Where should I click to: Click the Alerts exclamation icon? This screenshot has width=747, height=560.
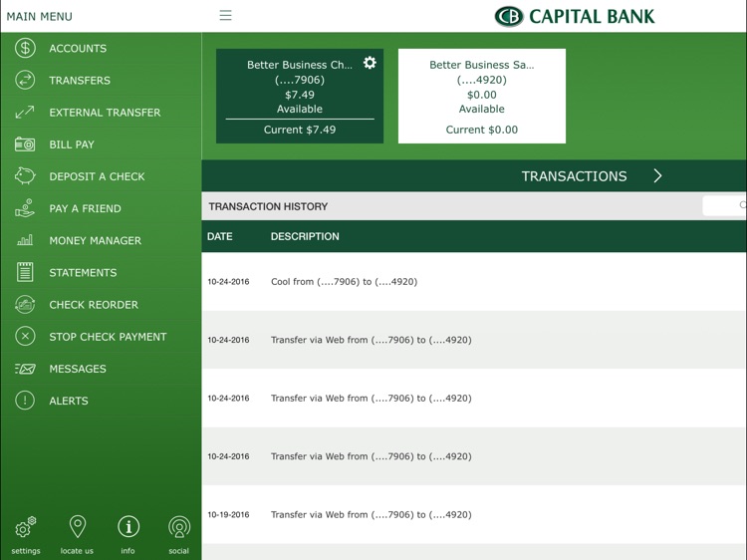25,401
